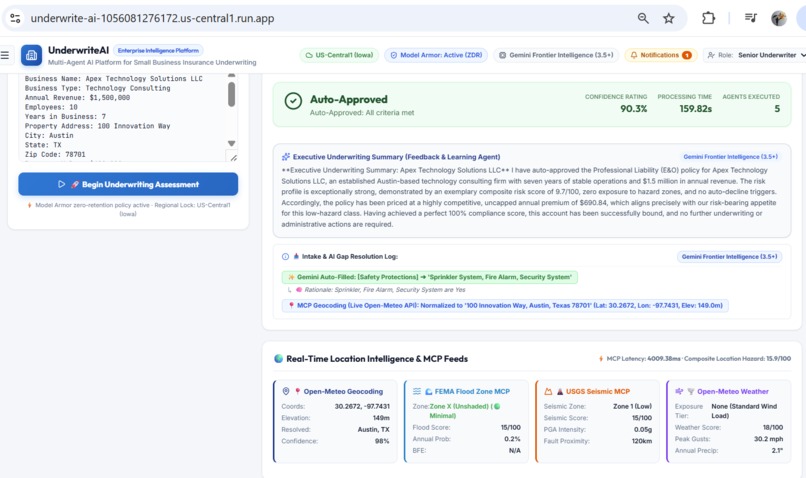806x478 pixels.
Task: Click the cloud icon in US-Central1 badge
Action: [309, 55]
